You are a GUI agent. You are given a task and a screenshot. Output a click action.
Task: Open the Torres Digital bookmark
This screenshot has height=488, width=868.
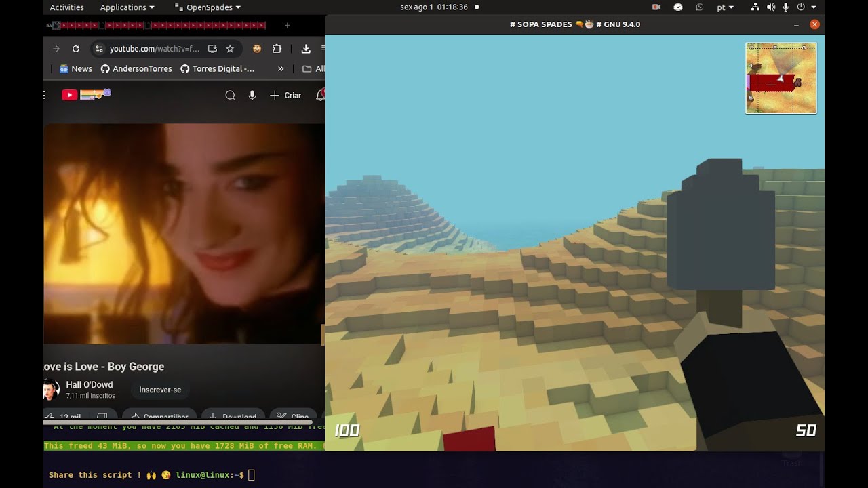coord(218,68)
